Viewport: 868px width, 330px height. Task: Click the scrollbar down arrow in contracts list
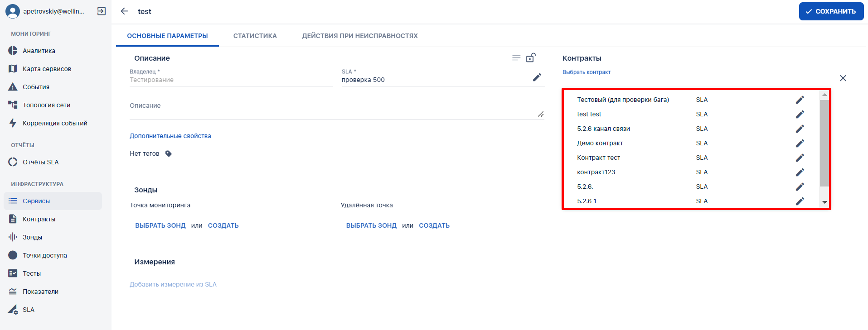pyautogui.click(x=824, y=202)
